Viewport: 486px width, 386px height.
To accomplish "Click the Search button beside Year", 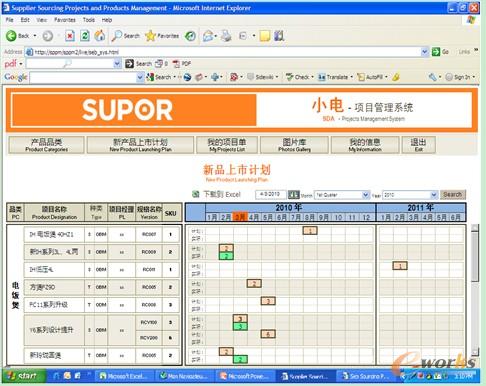I will tap(453, 195).
